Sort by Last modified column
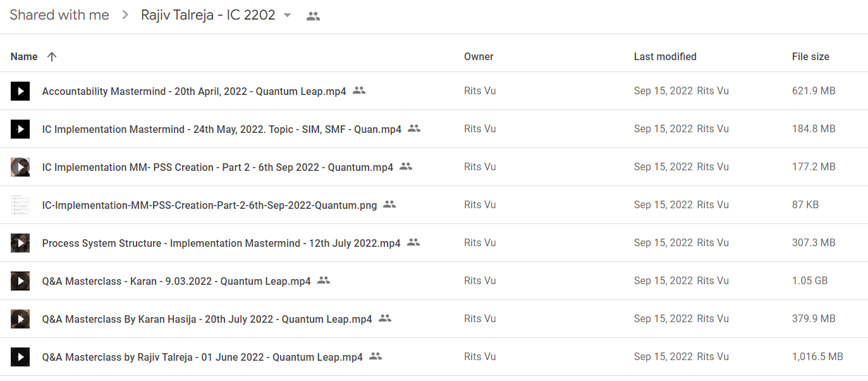 pos(665,56)
